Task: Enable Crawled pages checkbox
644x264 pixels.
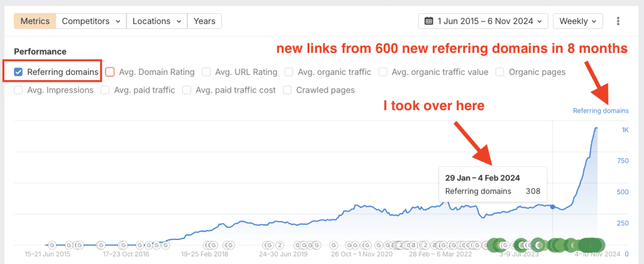Action: pos(287,90)
